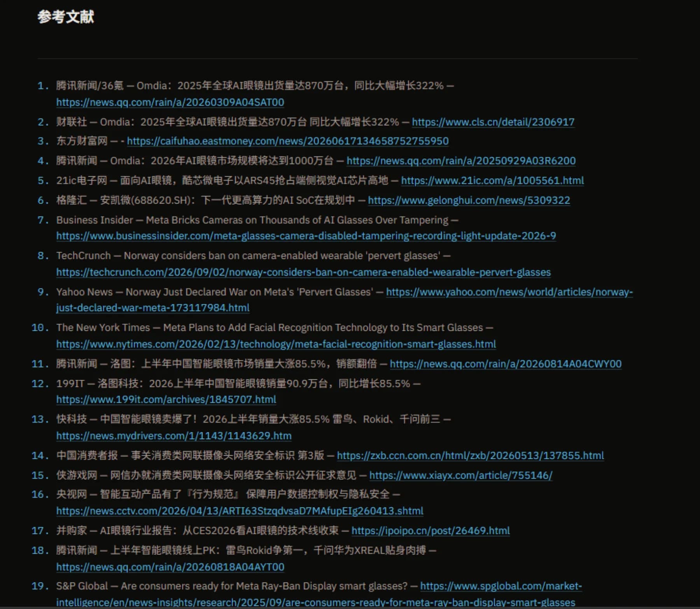Click the 参考文献 heading
This screenshot has width=700, height=609.
66,17
